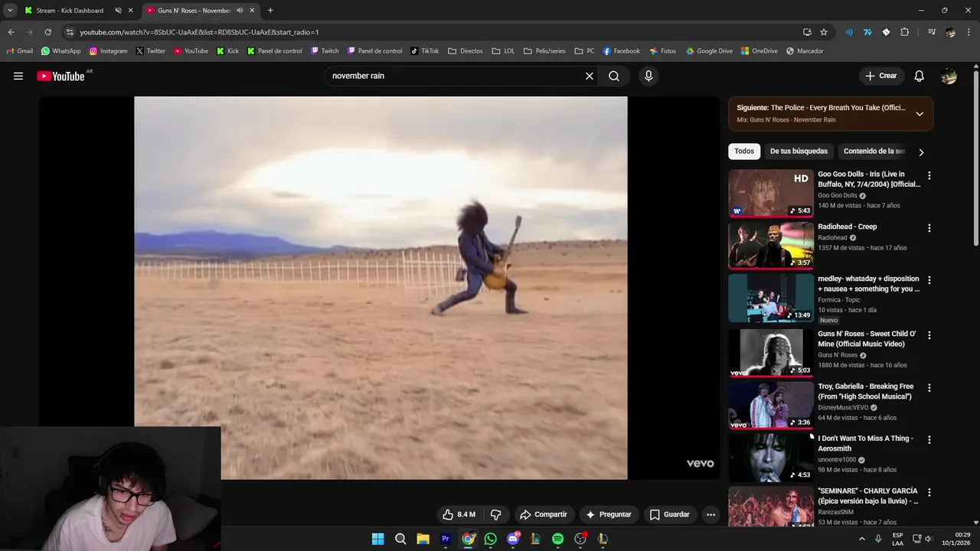The width and height of the screenshot is (980, 551).
Task: Open the tab search dropdown arrow
Action: pyautogui.click(x=10, y=11)
